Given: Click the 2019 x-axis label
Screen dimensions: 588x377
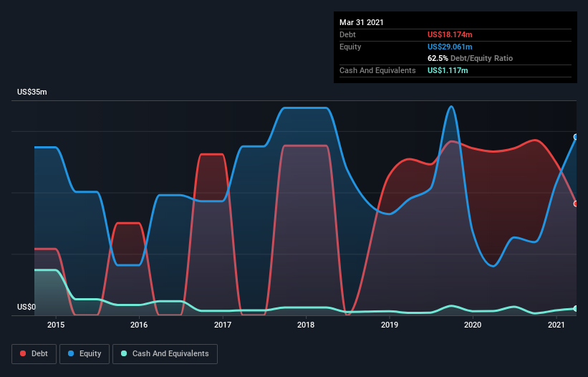Looking at the screenshot, I should 390,325.
